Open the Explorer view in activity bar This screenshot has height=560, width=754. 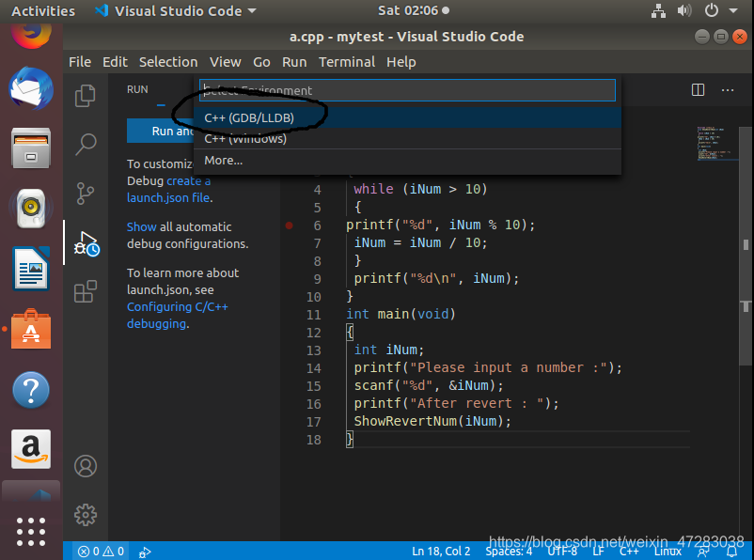point(86,96)
